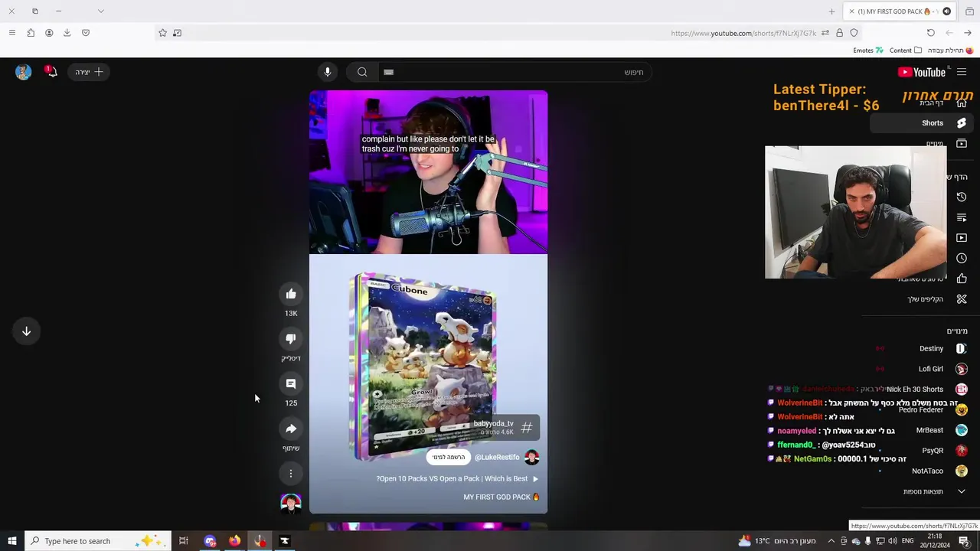Screen dimensions: 980x551
Task: Open YouTube notifications bell
Action: 51,72
